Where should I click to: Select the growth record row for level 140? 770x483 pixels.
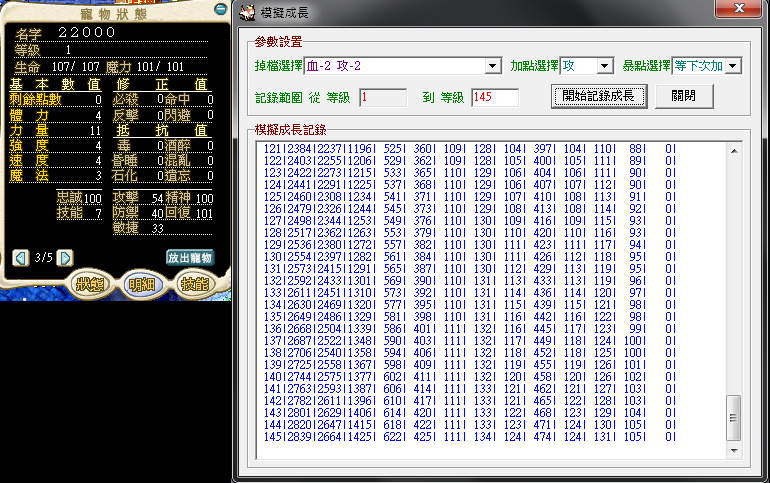coord(469,377)
